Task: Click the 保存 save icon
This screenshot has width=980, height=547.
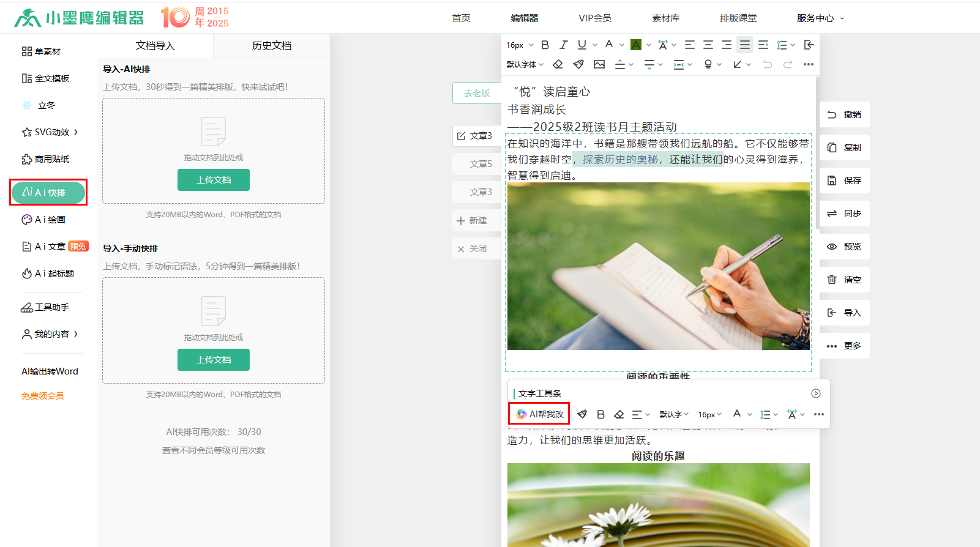Action: click(832, 180)
